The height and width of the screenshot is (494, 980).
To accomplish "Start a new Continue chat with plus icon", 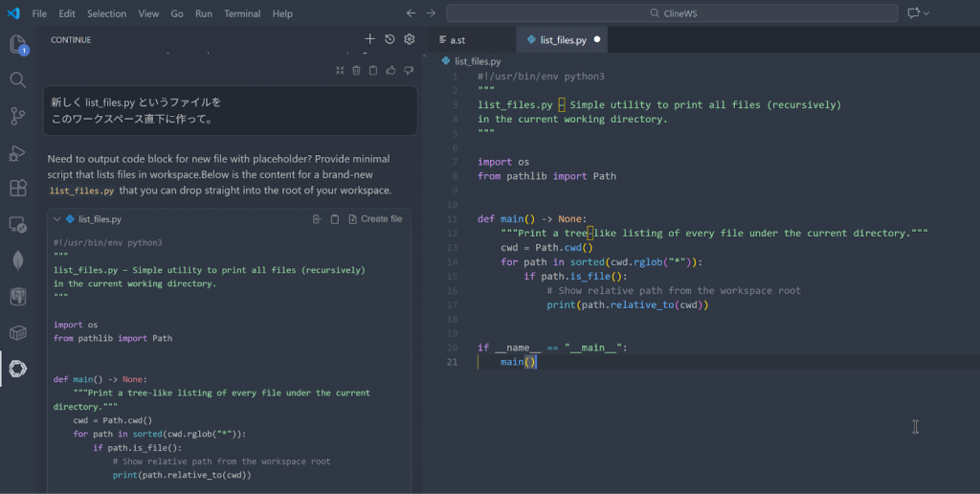I will [369, 39].
